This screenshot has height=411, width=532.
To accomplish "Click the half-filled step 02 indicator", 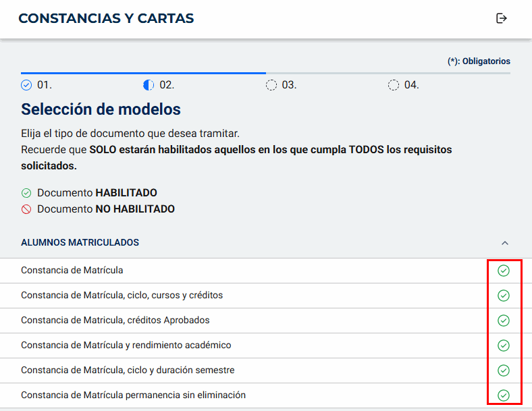I will pos(149,85).
